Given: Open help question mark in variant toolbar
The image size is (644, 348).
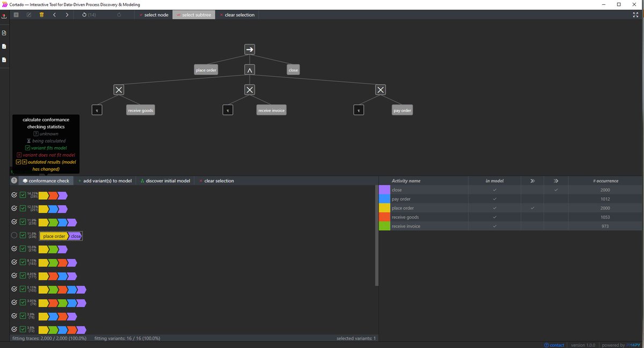Looking at the screenshot, I should tap(14, 181).
